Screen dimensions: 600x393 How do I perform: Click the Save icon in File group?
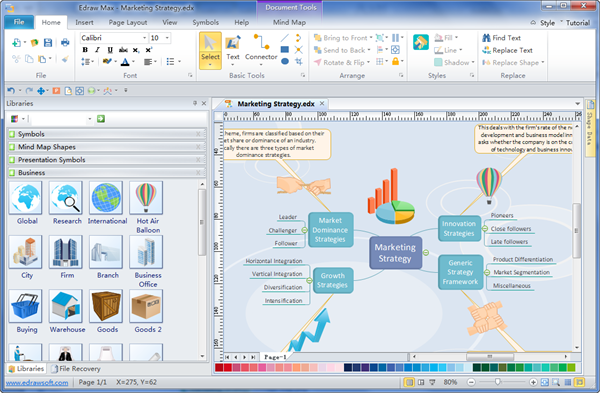pyautogui.click(x=48, y=42)
